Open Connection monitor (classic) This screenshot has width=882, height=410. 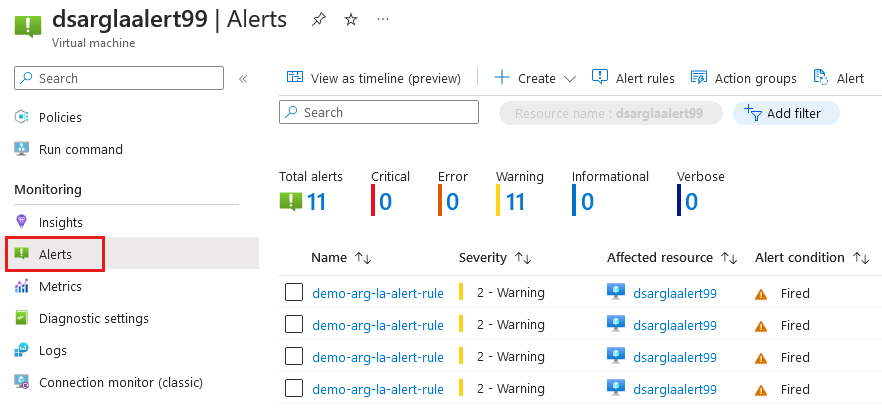pos(120,383)
